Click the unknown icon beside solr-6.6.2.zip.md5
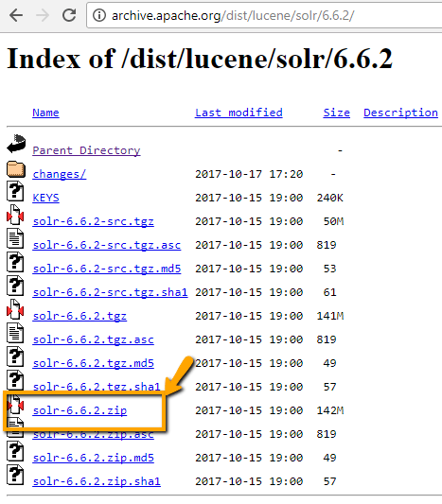Image resolution: width=442 pixels, height=504 pixels. coord(15,451)
